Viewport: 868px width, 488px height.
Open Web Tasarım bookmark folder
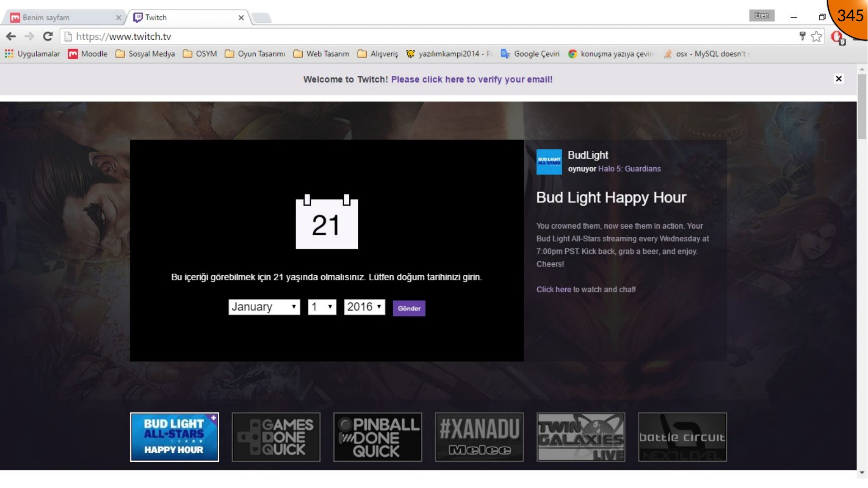(x=321, y=54)
